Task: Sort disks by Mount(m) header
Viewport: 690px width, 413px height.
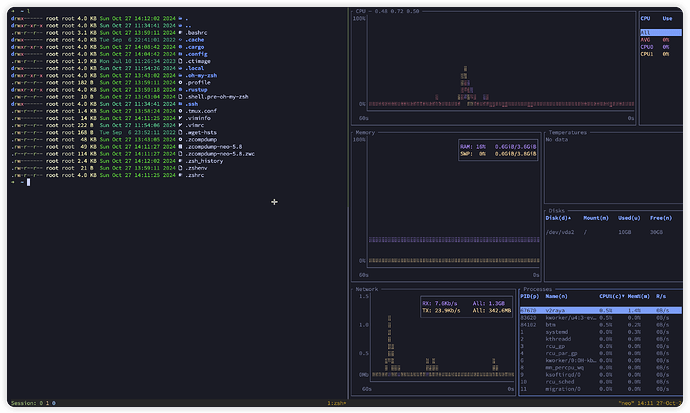Action: 596,218
